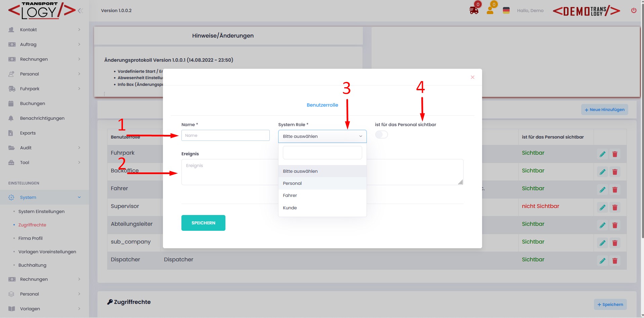Open the System Role dropdown
The height and width of the screenshot is (318, 644).
[322, 136]
